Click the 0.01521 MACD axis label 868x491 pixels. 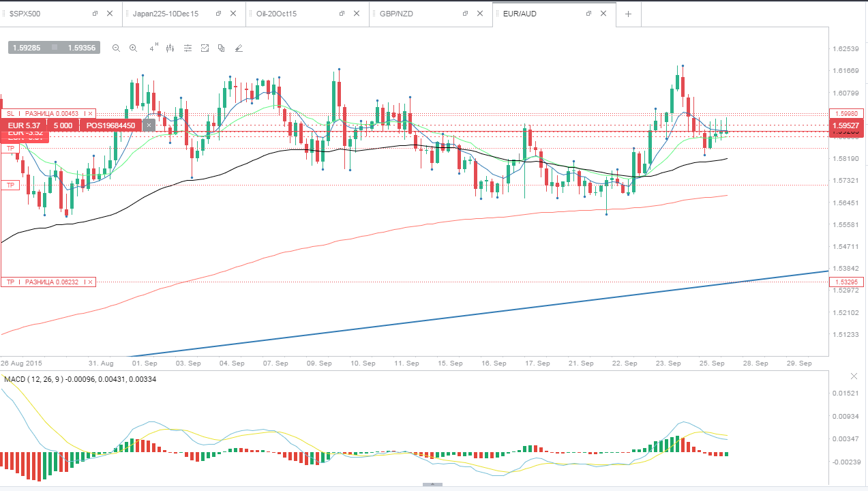[846, 393]
